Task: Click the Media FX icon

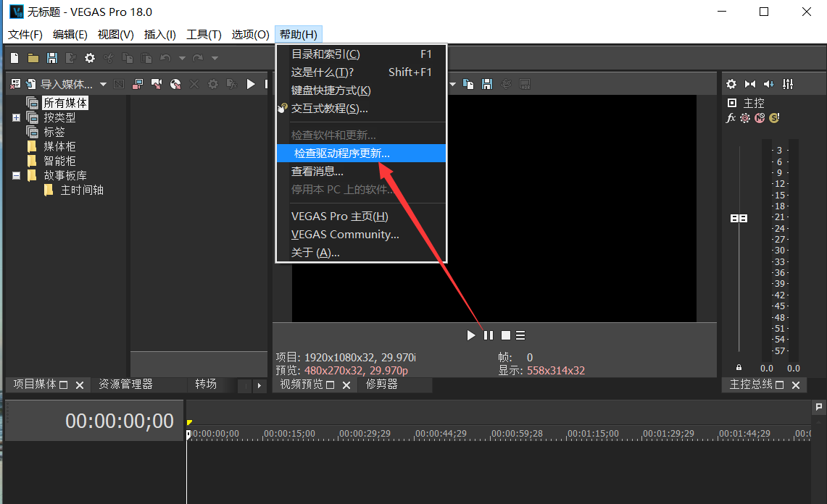Action: pyautogui.click(x=231, y=84)
